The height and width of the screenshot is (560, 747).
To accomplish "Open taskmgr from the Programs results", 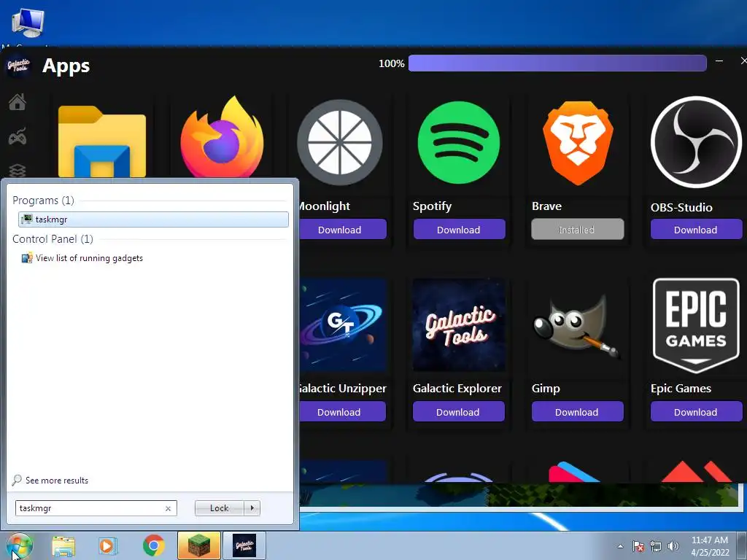I will [x=153, y=219].
